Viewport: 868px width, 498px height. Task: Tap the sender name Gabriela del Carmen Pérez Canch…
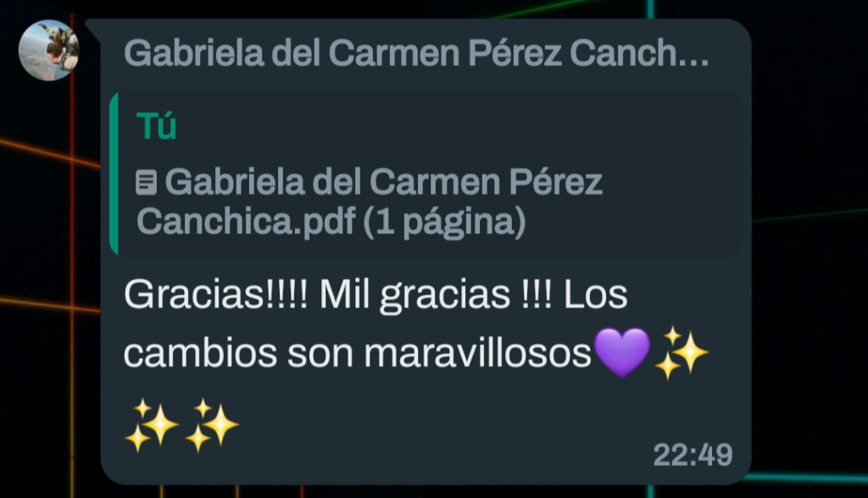click(416, 53)
